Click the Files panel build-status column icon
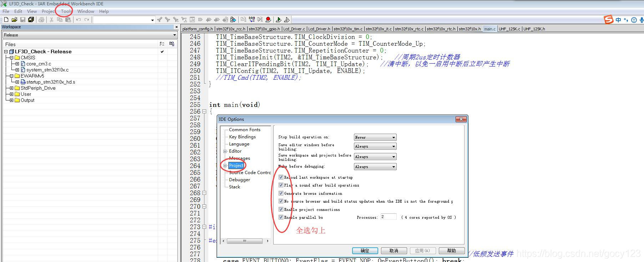The image size is (644, 262). (162, 44)
